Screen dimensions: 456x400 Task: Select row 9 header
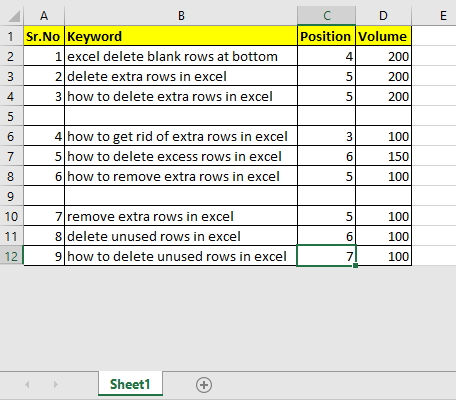point(11,196)
